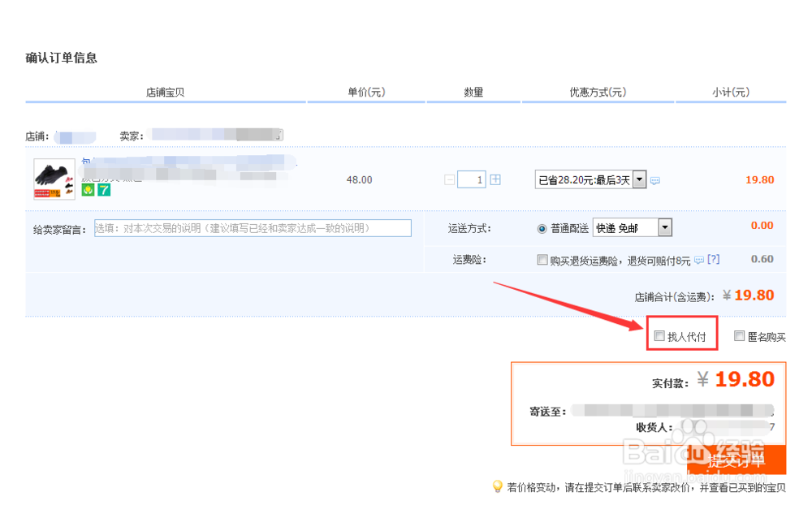Click the consumer protection badge under the product

click(87, 191)
